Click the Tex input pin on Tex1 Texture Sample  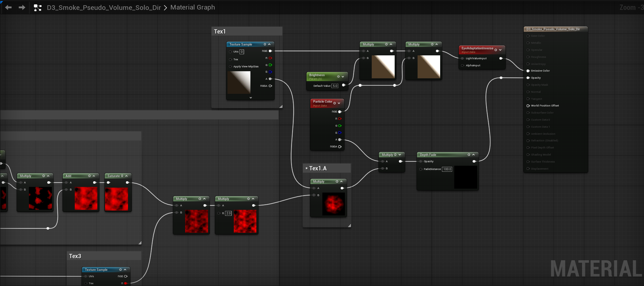(230, 59)
